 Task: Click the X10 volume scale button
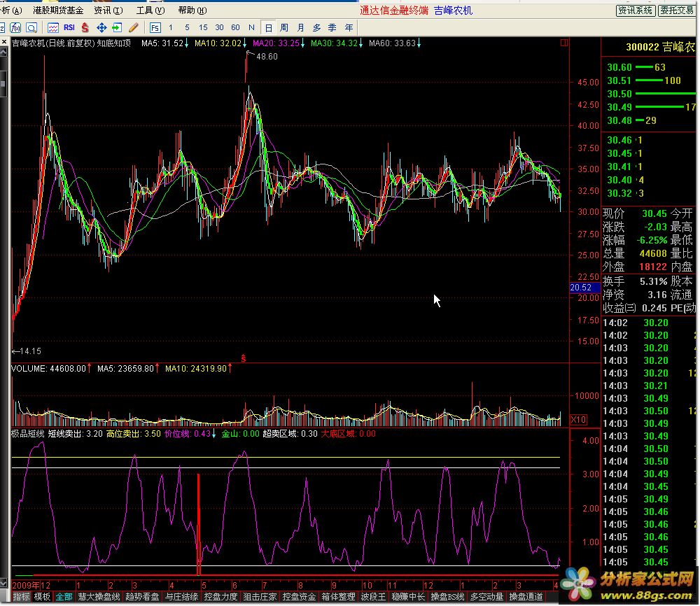(578, 420)
